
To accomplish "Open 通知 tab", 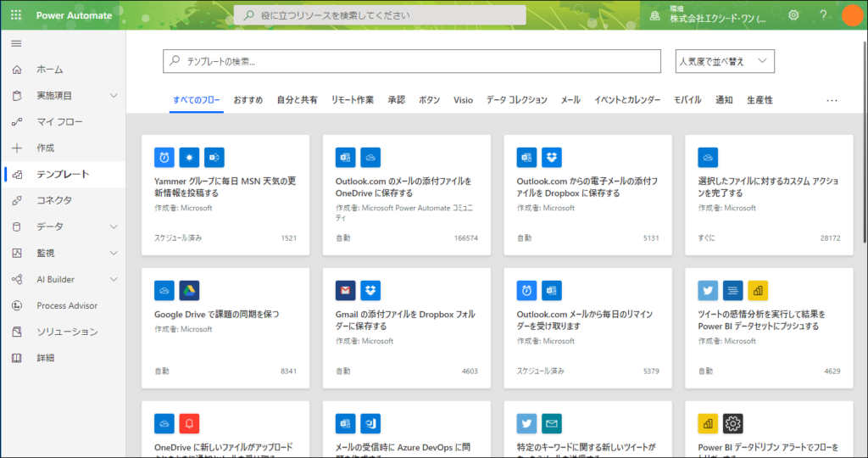I will pos(724,100).
